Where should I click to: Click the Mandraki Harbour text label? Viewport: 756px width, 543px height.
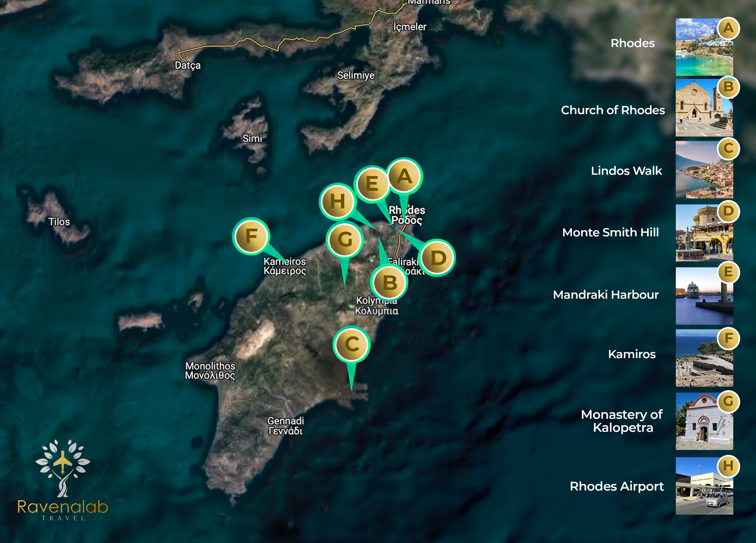tap(605, 295)
